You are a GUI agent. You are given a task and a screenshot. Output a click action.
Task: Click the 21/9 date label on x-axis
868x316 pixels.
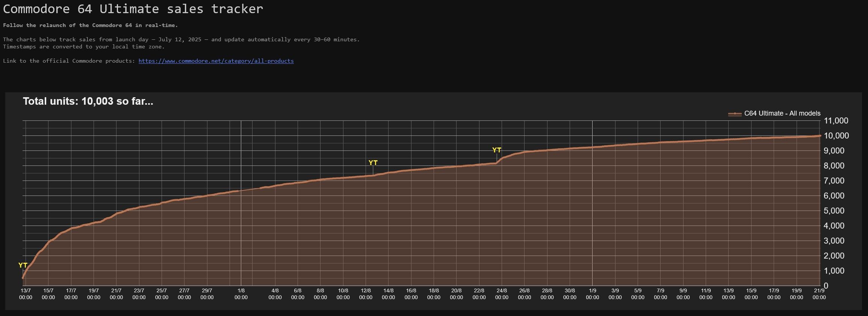point(819,294)
